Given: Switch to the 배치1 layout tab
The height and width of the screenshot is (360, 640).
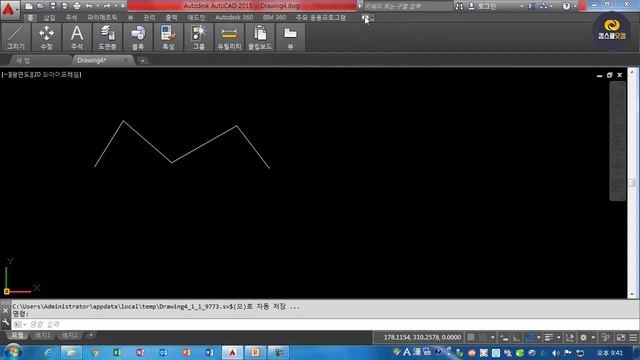Looking at the screenshot, I should (43, 336).
